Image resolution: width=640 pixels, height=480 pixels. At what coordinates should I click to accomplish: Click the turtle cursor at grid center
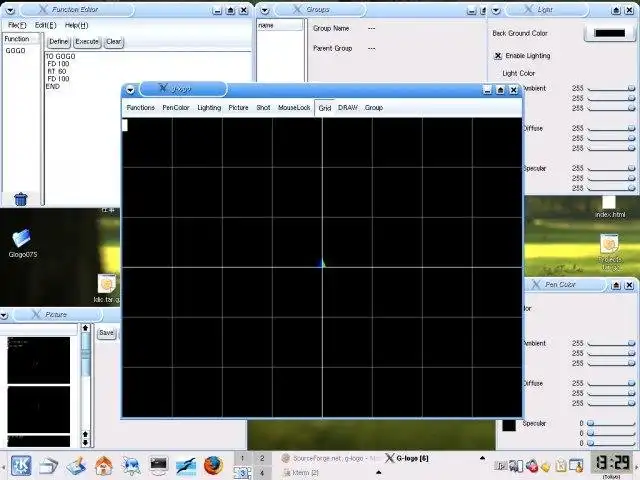(322, 263)
